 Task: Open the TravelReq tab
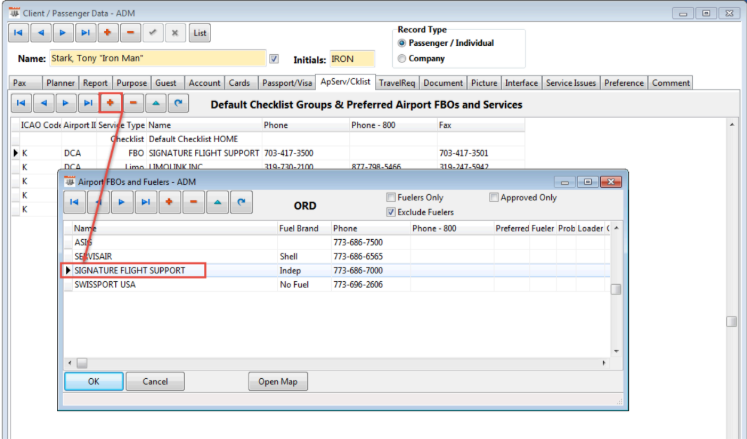pos(396,83)
